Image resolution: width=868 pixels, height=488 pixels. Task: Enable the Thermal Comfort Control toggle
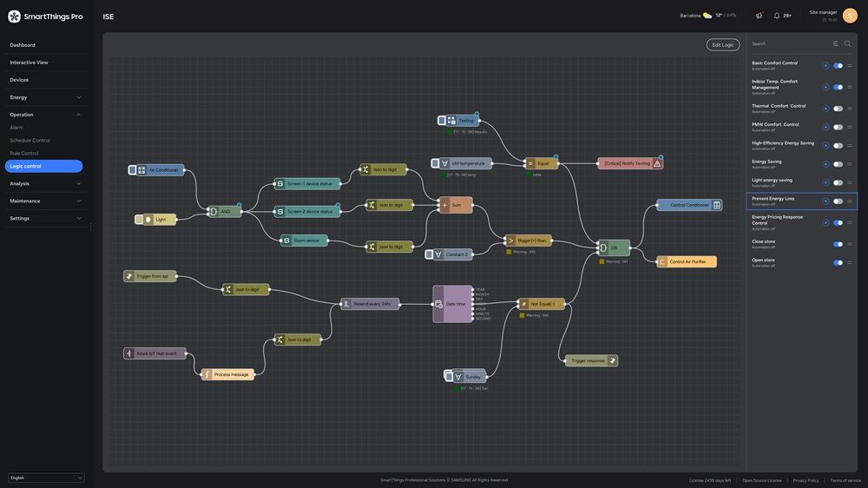tap(838, 109)
